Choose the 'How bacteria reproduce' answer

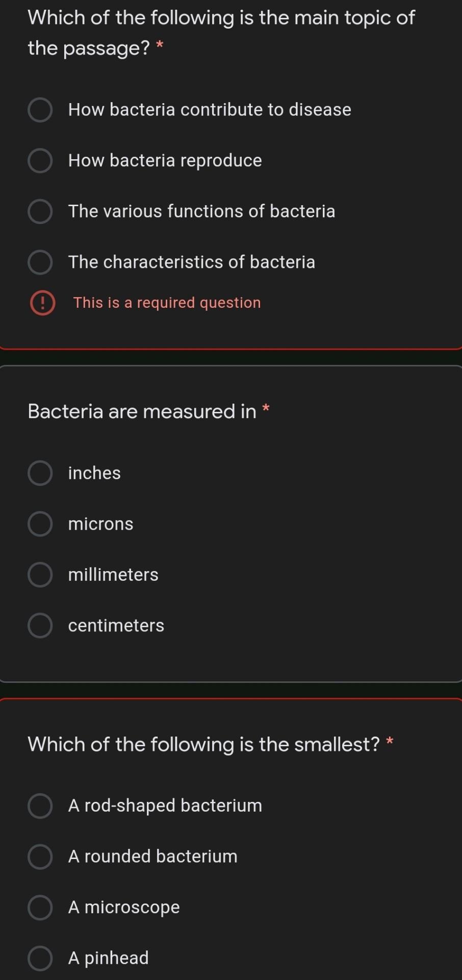coord(40,161)
